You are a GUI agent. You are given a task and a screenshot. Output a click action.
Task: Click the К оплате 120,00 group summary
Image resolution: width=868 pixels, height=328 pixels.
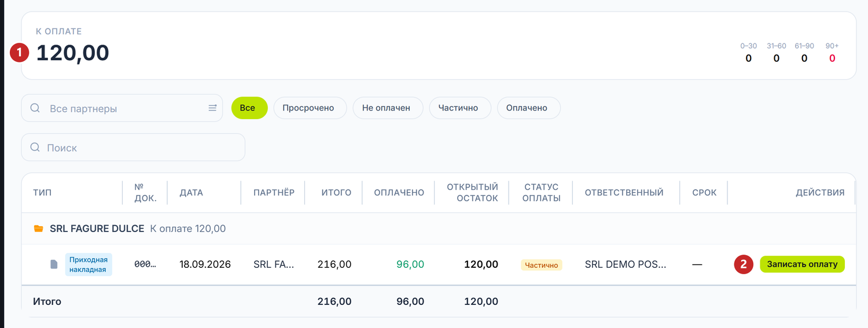click(x=188, y=229)
